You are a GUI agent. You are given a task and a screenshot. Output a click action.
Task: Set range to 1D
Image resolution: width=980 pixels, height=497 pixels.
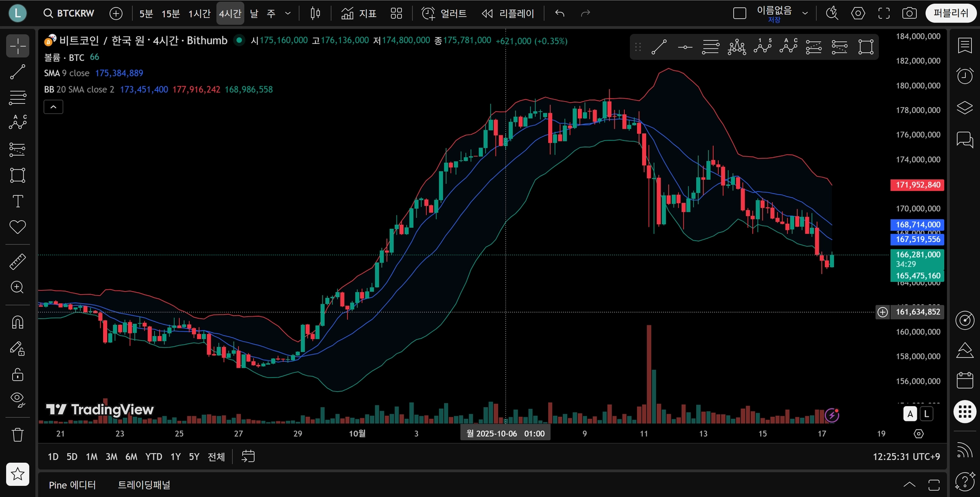(x=53, y=457)
